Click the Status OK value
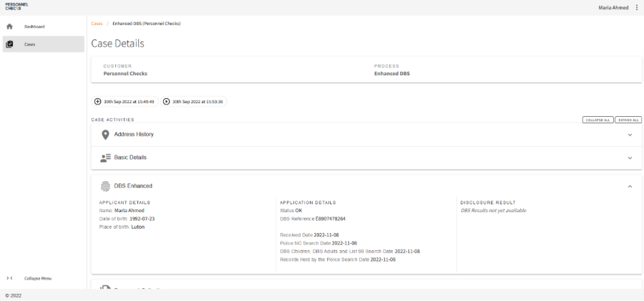644x301 pixels. tap(298, 211)
